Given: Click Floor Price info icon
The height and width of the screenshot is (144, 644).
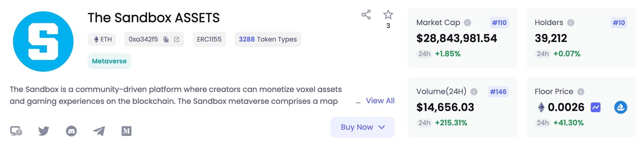Looking at the screenshot, I should coord(581,92).
